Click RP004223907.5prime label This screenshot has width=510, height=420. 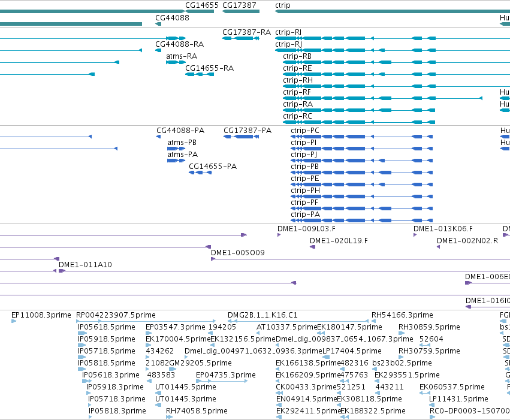point(116,315)
